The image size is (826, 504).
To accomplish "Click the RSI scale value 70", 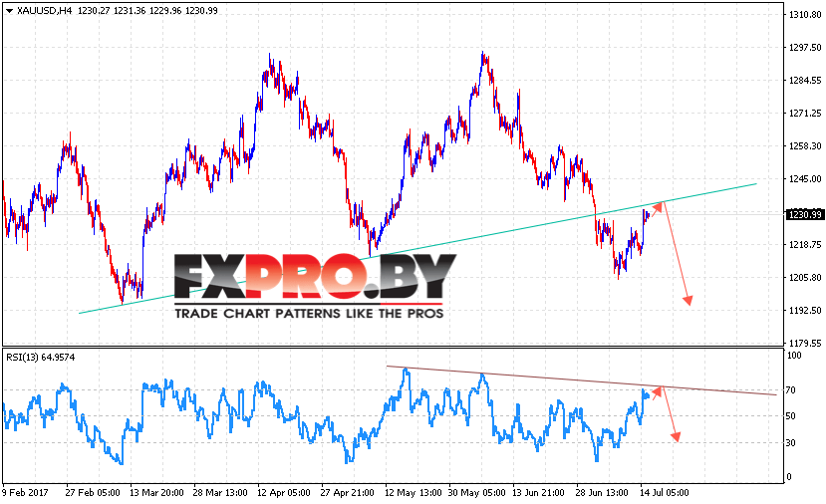I will [791, 390].
